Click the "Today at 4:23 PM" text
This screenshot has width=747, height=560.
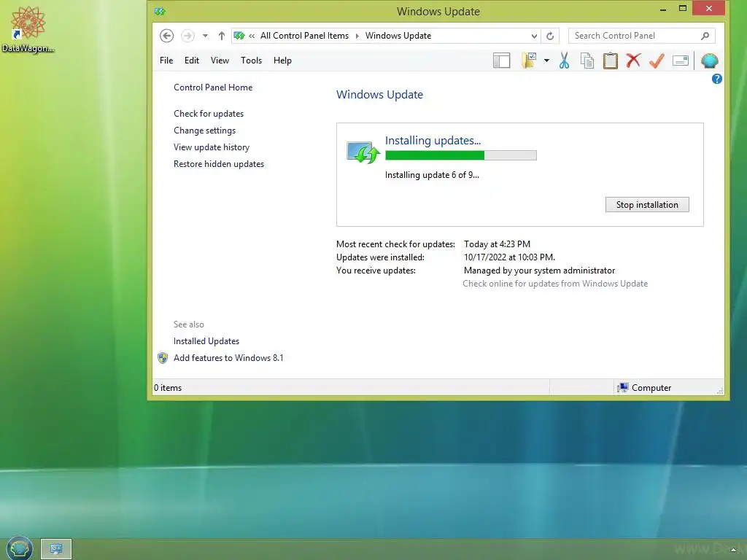click(x=497, y=244)
